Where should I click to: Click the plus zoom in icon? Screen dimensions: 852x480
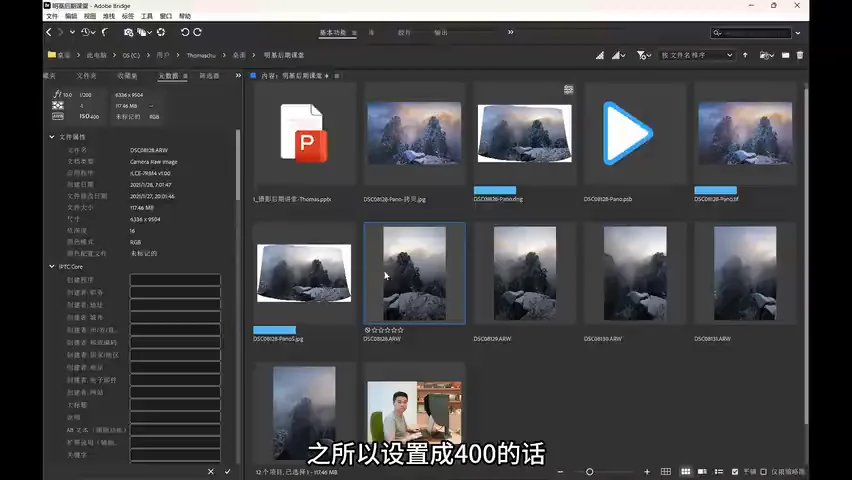pyautogui.click(x=647, y=472)
